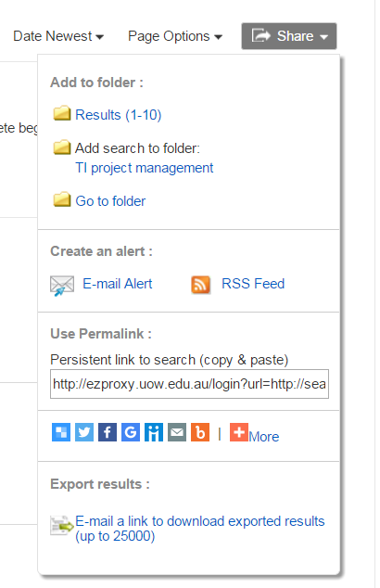The width and height of the screenshot is (380, 588).
Task: Add TI project management search to folder
Action: (x=145, y=168)
